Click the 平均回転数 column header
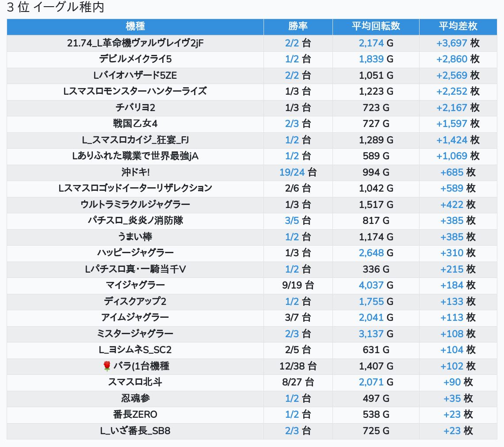The height and width of the screenshot is (447, 504). coord(376,27)
